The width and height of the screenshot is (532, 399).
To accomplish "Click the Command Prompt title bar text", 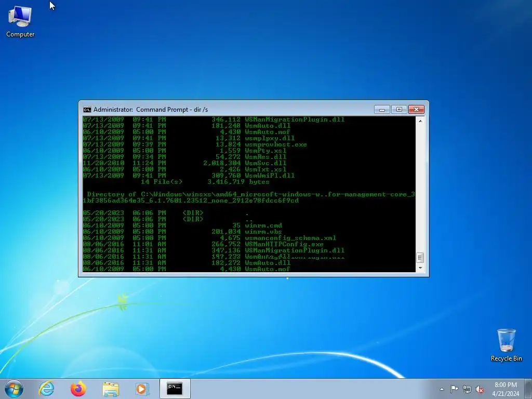I will pyautogui.click(x=151, y=110).
